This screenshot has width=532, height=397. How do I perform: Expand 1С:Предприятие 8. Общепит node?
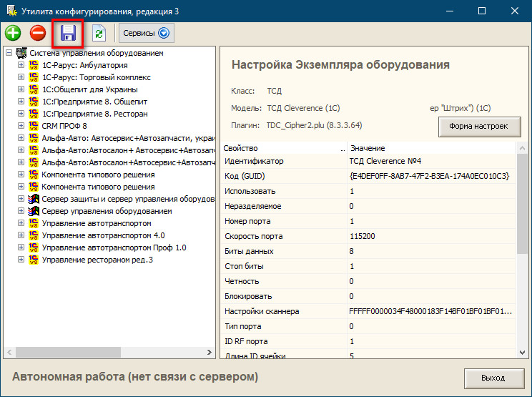21,102
